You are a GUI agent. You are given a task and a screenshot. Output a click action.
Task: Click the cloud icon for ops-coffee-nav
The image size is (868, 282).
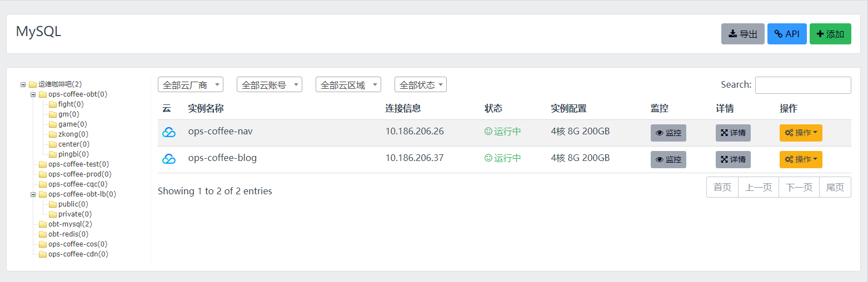168,133
